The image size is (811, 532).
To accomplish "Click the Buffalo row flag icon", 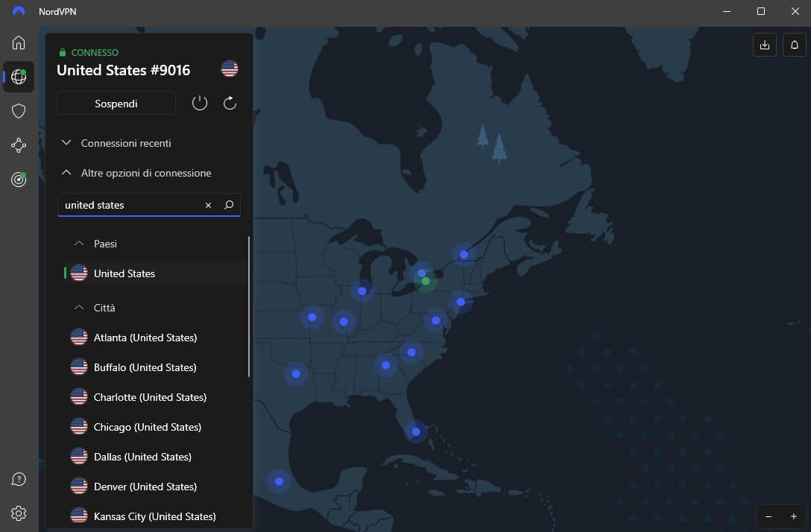I will pos(79,367).
